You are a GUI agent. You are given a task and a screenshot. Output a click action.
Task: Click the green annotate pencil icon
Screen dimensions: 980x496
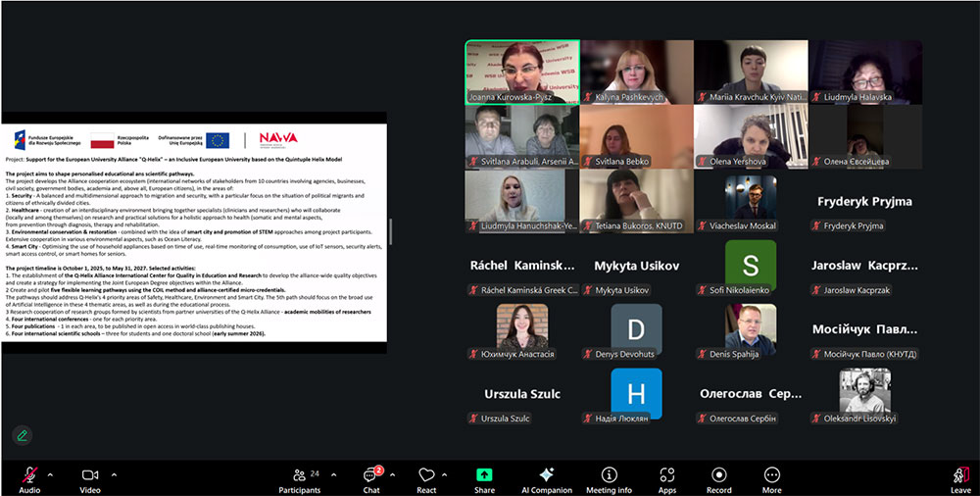pos(22,435)
